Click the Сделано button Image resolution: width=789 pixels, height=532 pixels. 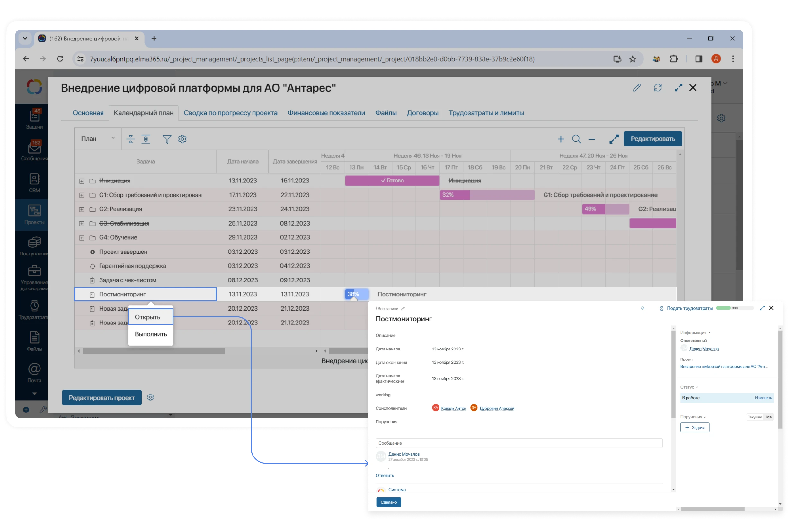(388, 502)
